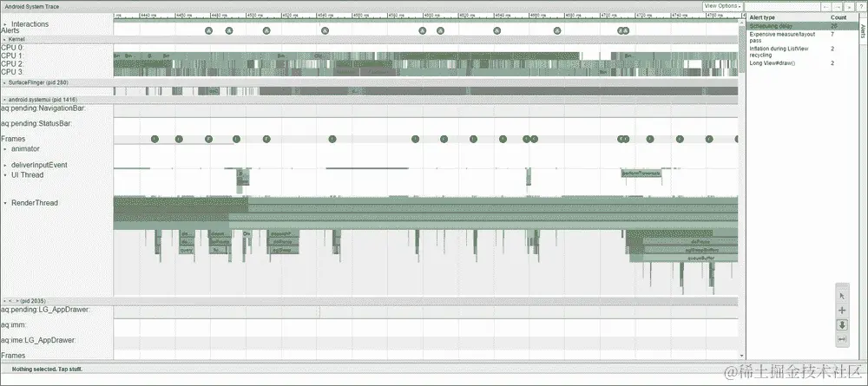Click the scrollbar down arrow at bottom
The width and height of the screenshot is (868, 386).
[x=742, y=356]
